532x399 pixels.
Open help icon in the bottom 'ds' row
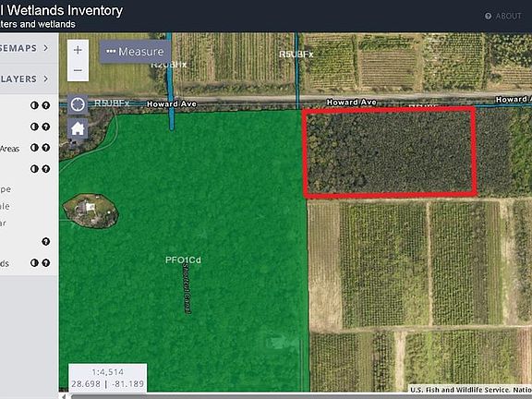coord(46,262)
